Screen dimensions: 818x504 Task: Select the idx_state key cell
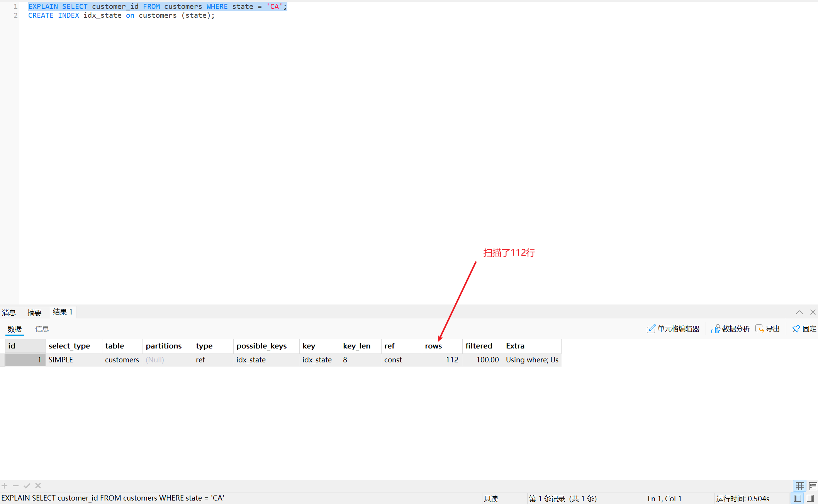tap(320, 360)
